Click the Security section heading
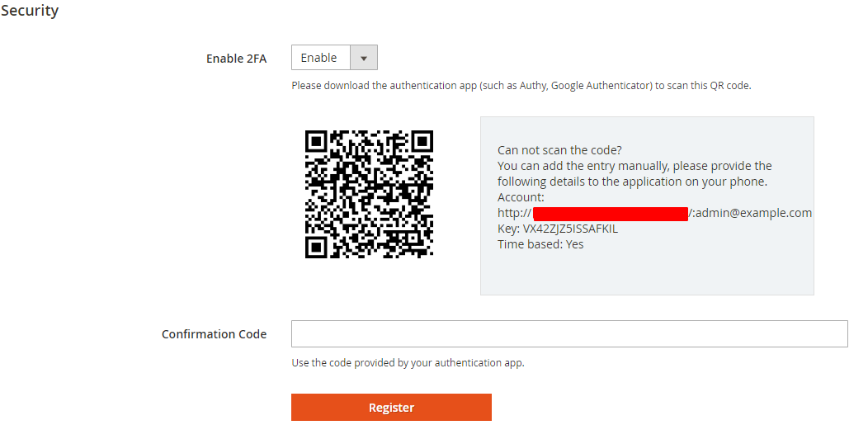868x425 pixels. (30, 11)
